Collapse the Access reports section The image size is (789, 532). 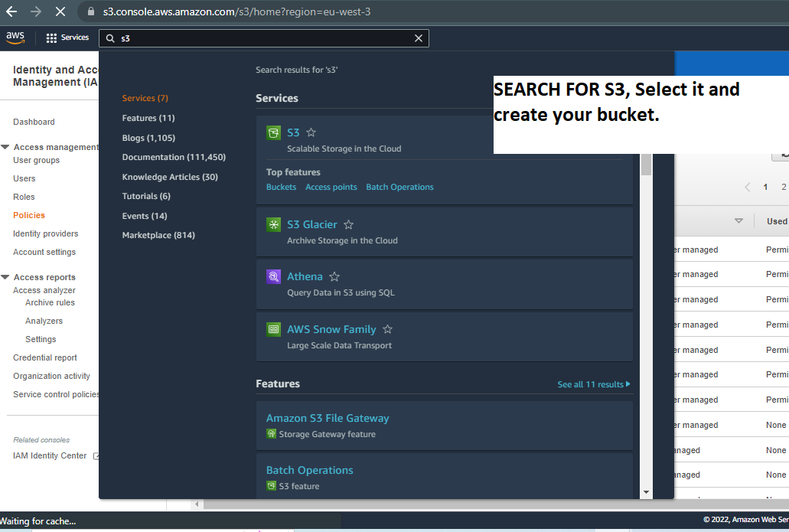coord(5,277)
